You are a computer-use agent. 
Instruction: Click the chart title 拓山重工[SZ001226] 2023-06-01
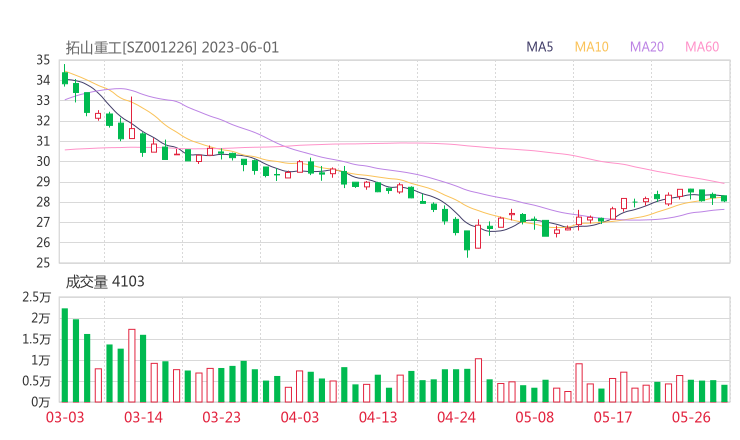(172, 48)
